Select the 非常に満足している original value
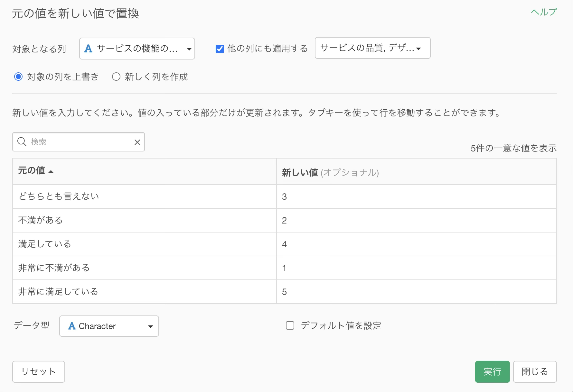Viewport: 573px width, 392px height. pos(145,292)
